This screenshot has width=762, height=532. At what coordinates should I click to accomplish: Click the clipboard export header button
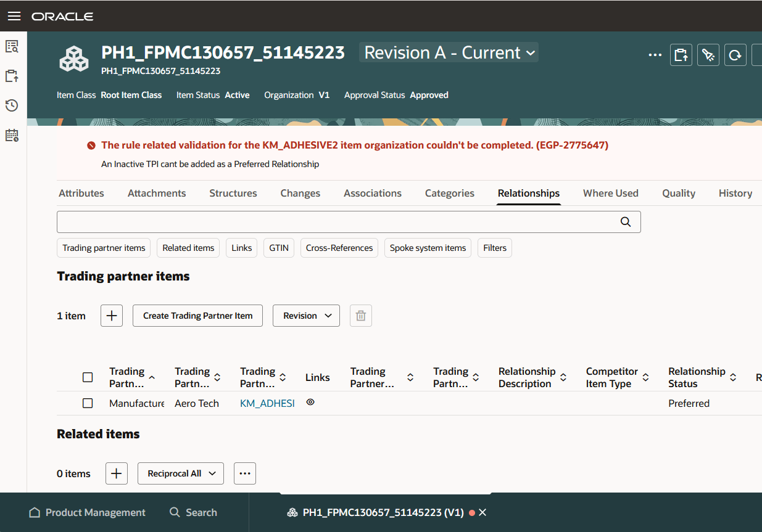click(681, 55)
